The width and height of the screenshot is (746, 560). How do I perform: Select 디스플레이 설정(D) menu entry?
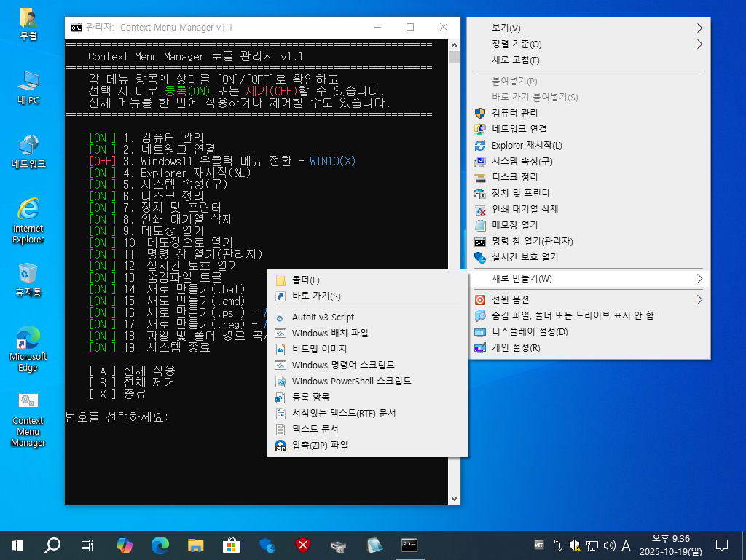tap(589, 332)
